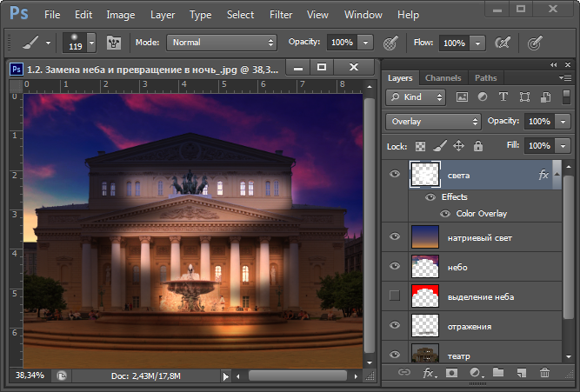Hide the отражения layer
The image size is (580, 392).
tap(395, 325)
